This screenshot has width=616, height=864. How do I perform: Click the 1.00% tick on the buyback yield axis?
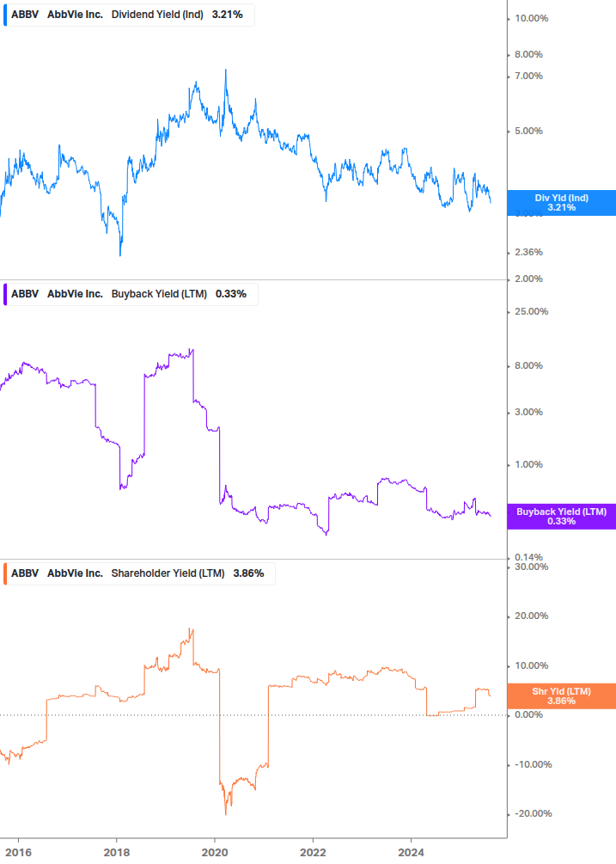[528, 464]
